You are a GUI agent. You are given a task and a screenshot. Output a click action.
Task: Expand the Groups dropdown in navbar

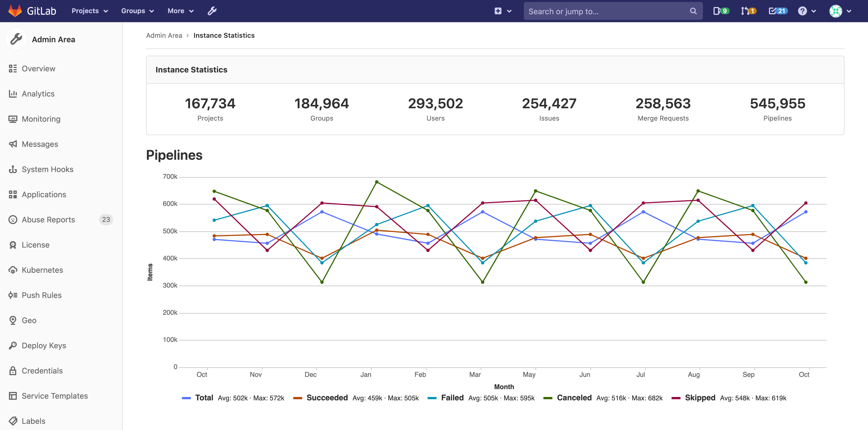[x=137, y=11]
